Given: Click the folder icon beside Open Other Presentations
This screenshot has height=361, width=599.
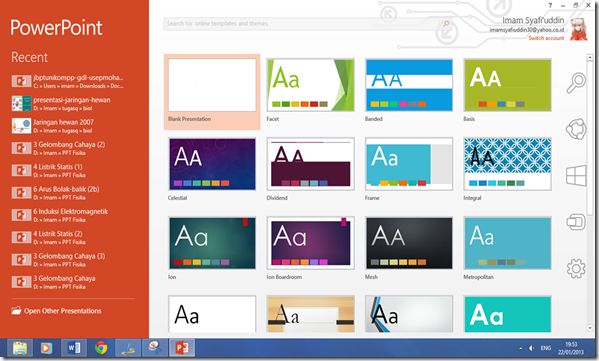Looking at the screenshot, I should click(x=16, y=311).
